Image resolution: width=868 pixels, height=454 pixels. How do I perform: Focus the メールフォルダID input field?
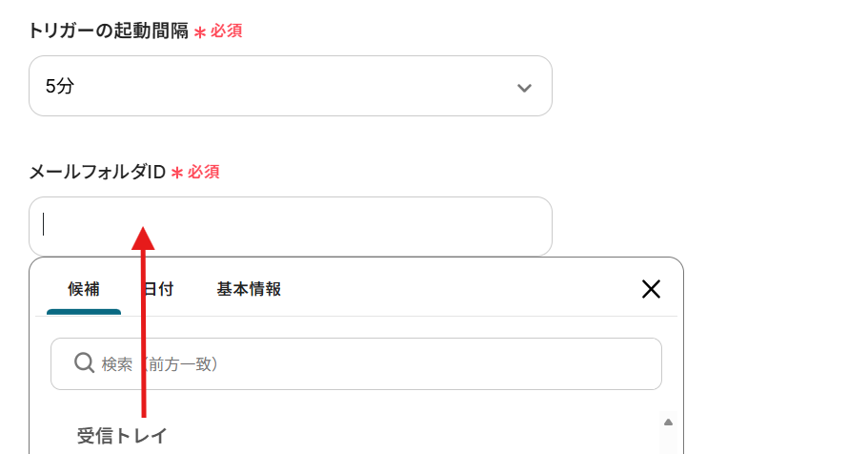333,226
